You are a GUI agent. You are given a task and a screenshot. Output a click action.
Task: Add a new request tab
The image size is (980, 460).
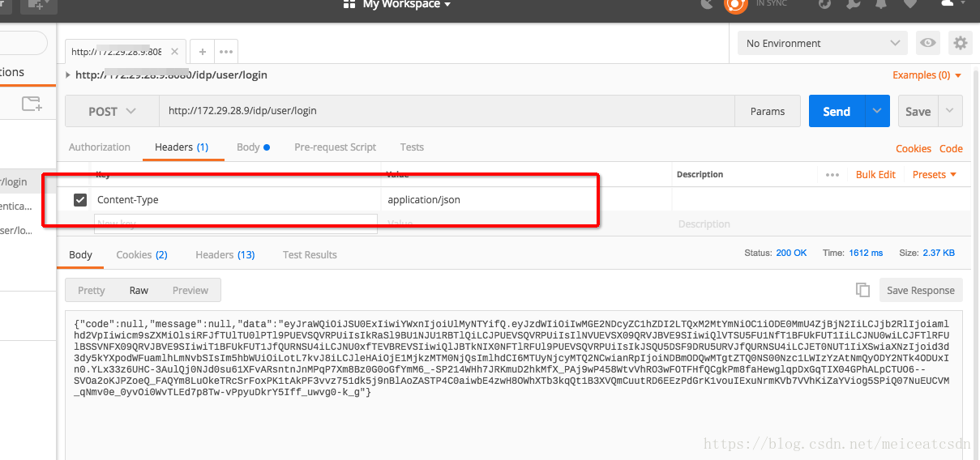(x=203, y=51)
